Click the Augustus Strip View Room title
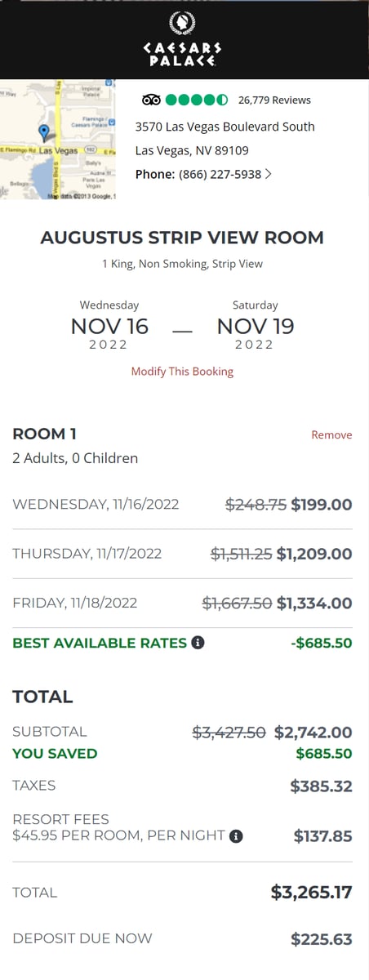 click(x=182, y=238)
